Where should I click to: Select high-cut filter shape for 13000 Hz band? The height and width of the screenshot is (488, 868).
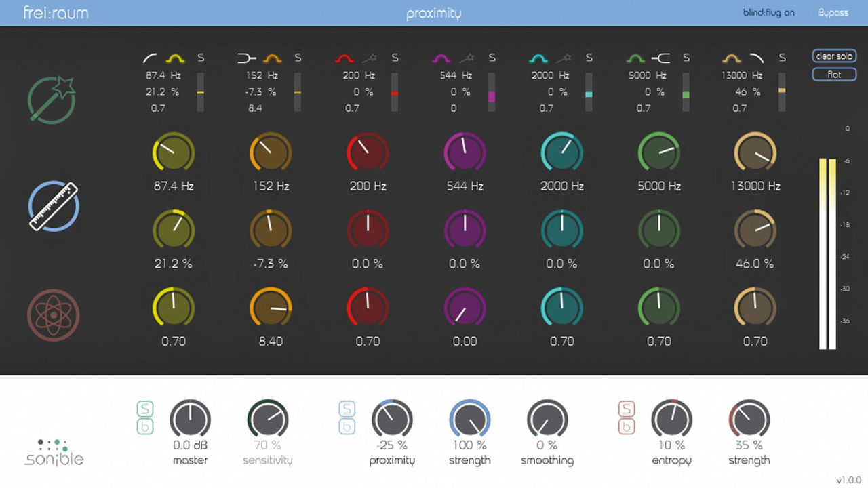click(x=757, y=58)
